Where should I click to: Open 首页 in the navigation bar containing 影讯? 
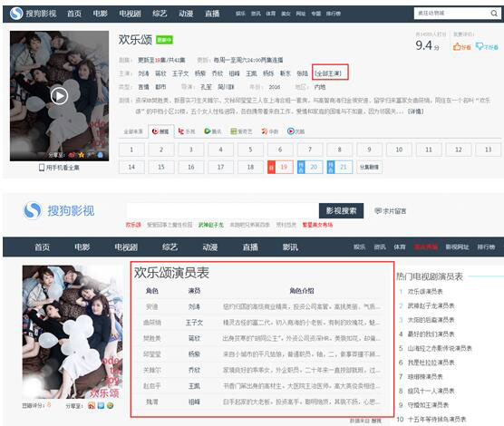42,247
